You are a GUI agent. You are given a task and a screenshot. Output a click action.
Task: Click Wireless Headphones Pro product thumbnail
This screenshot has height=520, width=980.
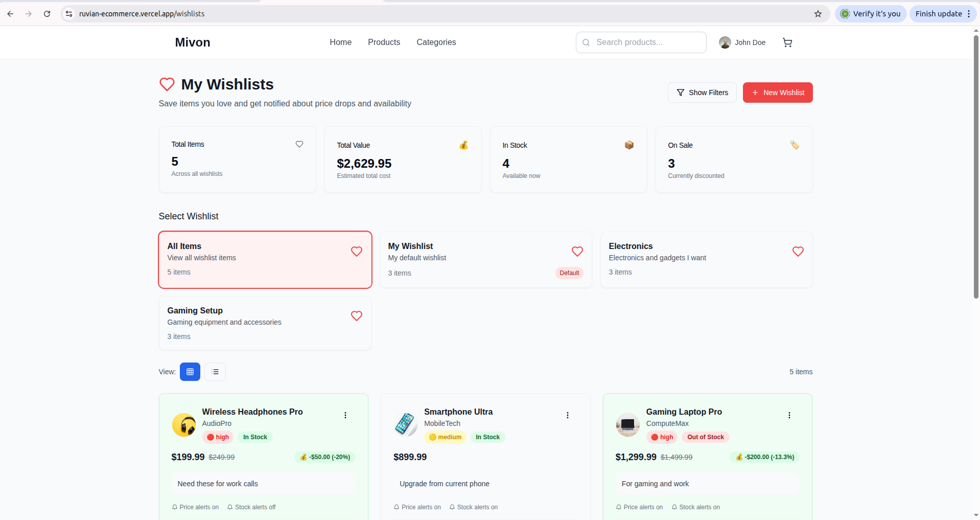click(184, 425)
